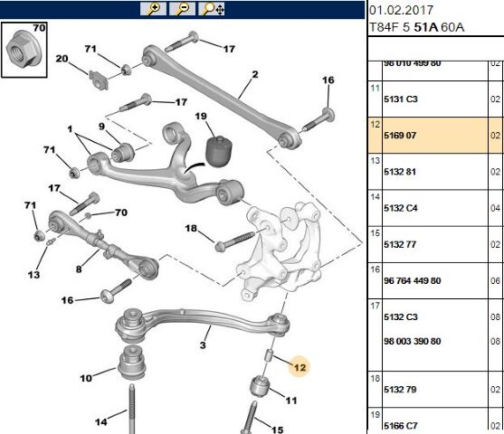Select highlighted callout 12 in diagram
The width and height of the screenshot is (504, 434).
coord(300,367)
